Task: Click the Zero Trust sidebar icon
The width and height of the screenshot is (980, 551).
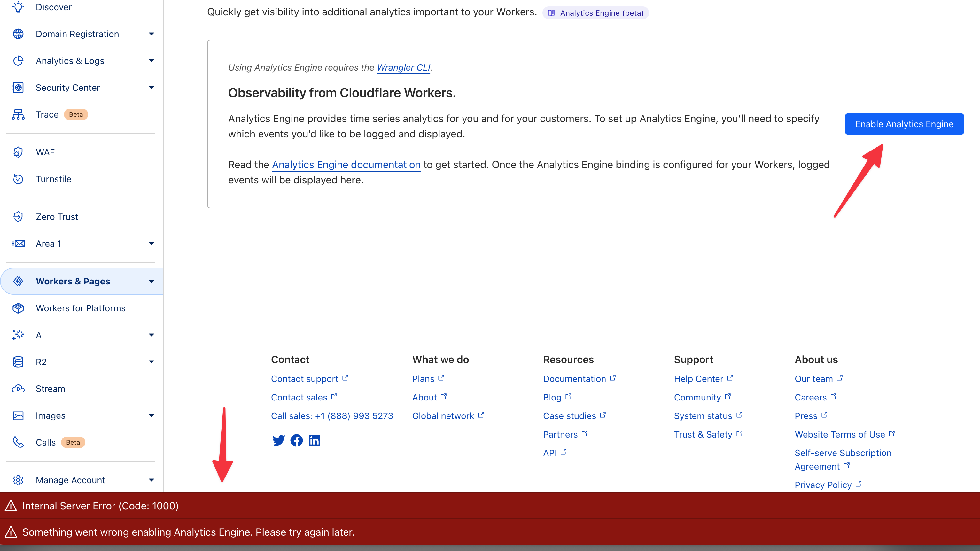Action: click(18, 216)
